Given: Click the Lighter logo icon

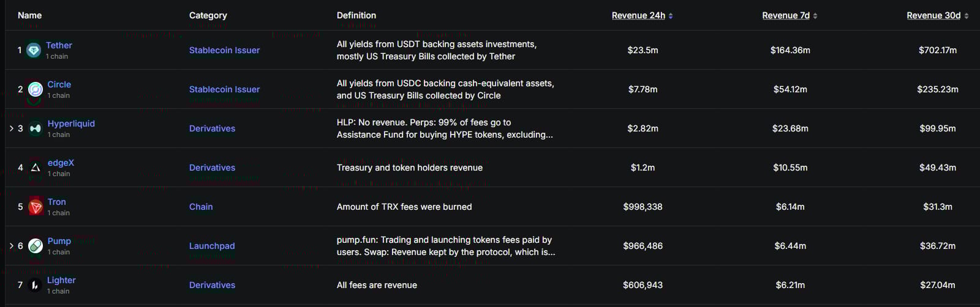Looking at the screenshot, I should 35,285.
